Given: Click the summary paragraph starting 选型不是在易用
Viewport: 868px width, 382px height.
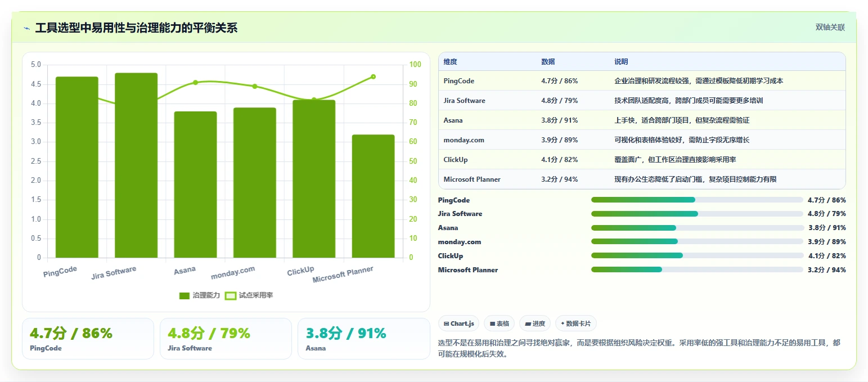Looking at the screenshot, I should coord(638,348).
